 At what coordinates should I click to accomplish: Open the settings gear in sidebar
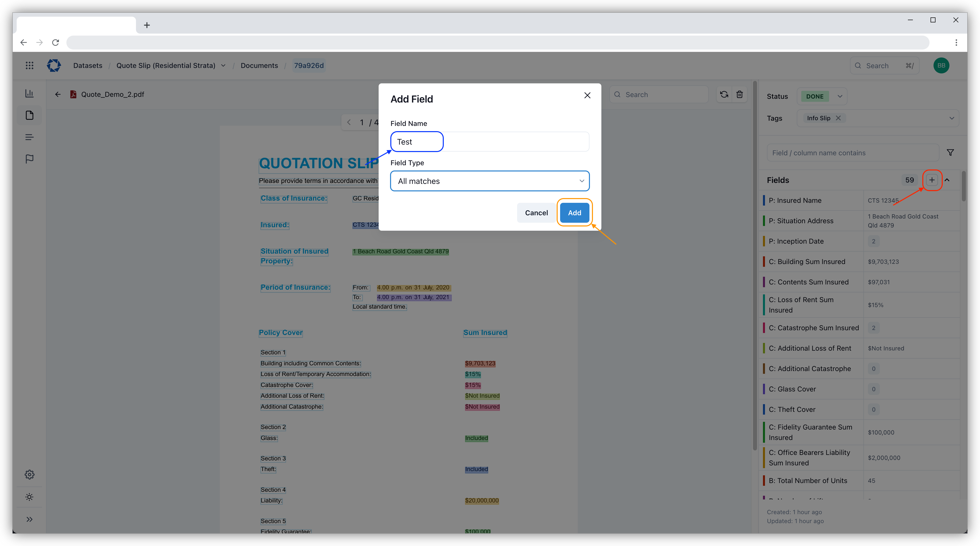click(x=29, y=474)
